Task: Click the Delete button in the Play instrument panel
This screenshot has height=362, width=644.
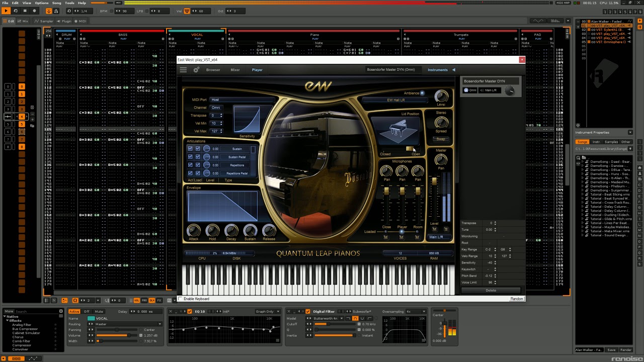Action: pos(491,291)
